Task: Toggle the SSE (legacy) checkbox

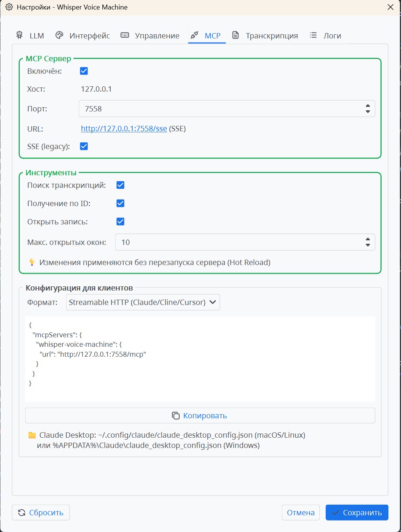Action: coord(84,146)
